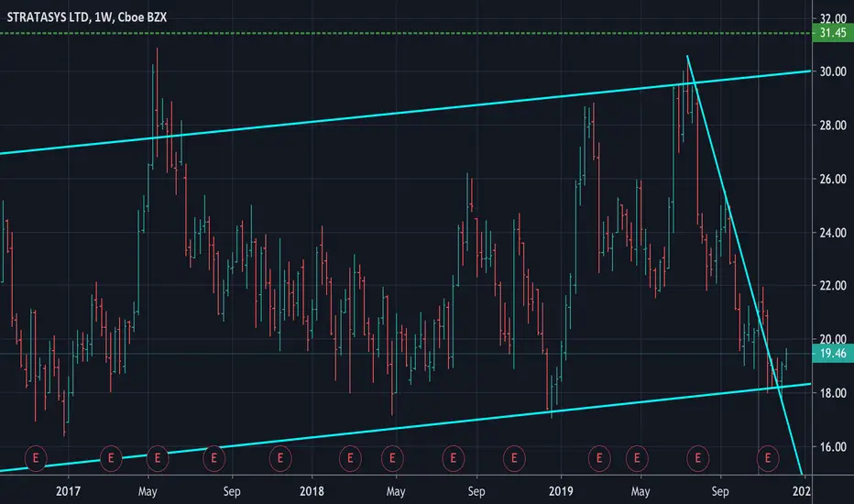Click the Cboe BZX exchange label
This screenshot has width=854, height=504.
(x=142, y=17)
